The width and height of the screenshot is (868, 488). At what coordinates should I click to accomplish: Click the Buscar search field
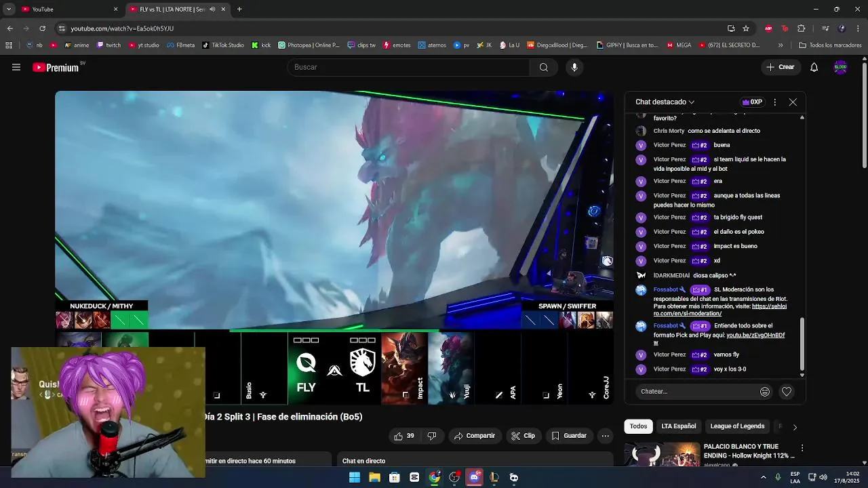pyautogui.click(x=409, y=67)
